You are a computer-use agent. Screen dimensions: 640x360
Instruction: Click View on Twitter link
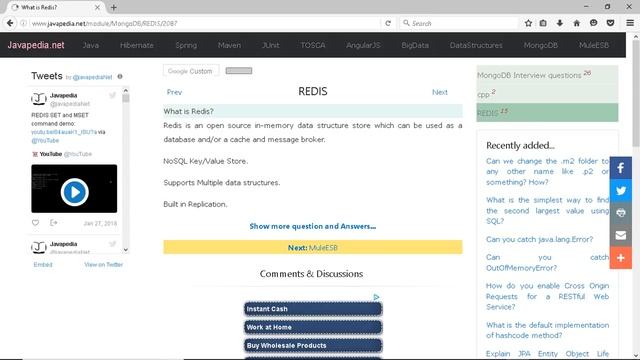[104, 264]
